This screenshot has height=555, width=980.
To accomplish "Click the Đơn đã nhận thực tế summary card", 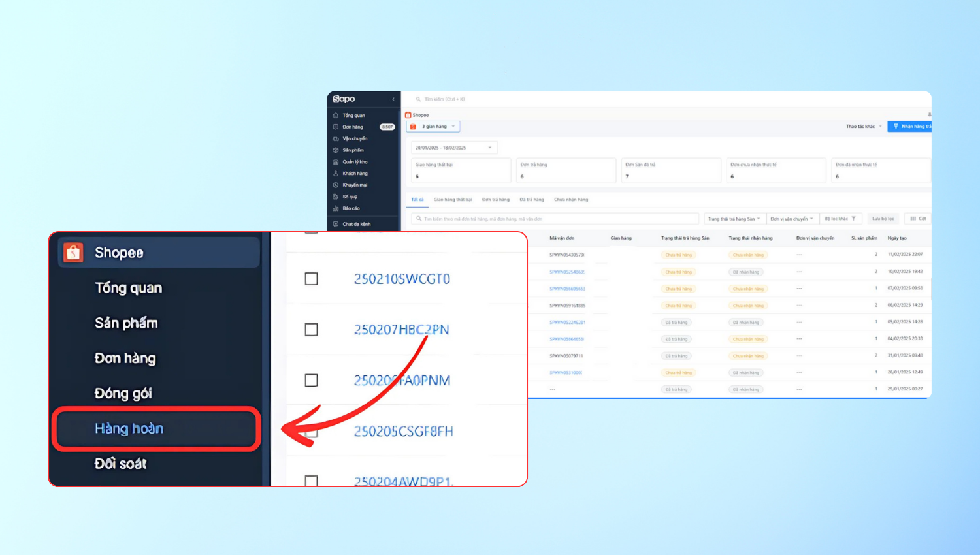I will click(881, 170).
